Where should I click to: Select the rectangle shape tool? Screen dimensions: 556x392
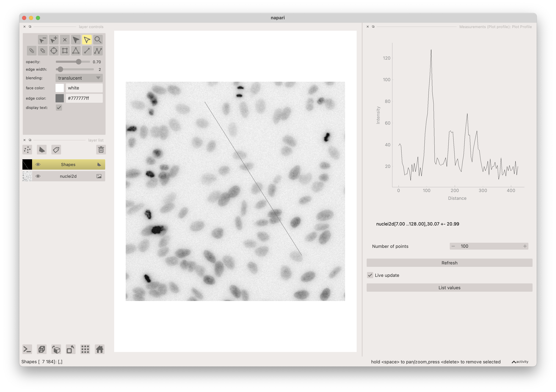65,51
